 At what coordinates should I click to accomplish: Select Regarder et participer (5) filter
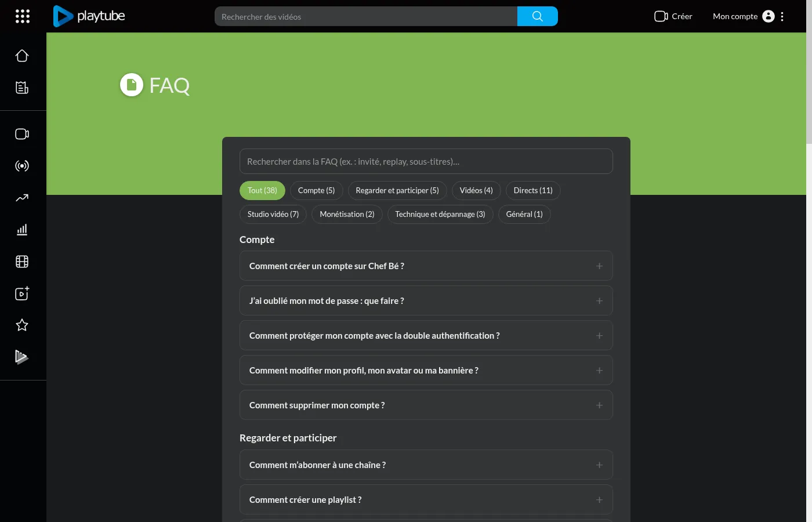click(397, 190)
